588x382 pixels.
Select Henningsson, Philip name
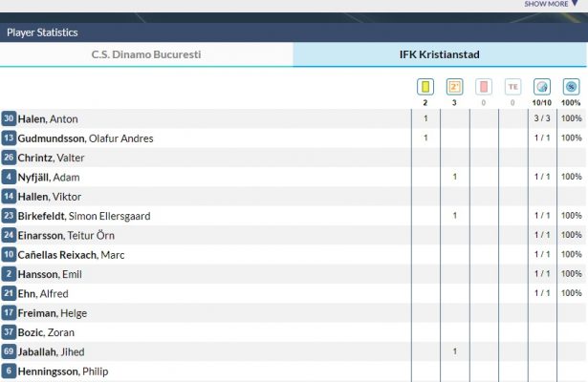click(x=63, y=371)
